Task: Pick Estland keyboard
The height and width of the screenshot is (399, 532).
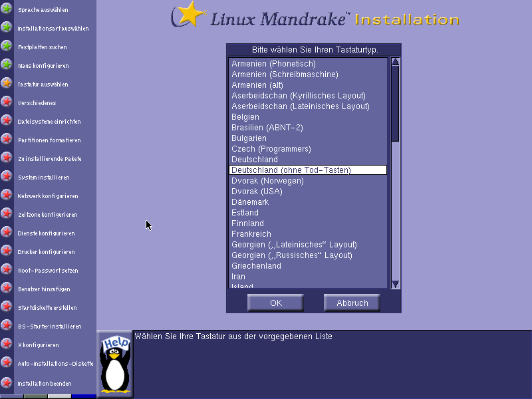Action: click(308, 213)
